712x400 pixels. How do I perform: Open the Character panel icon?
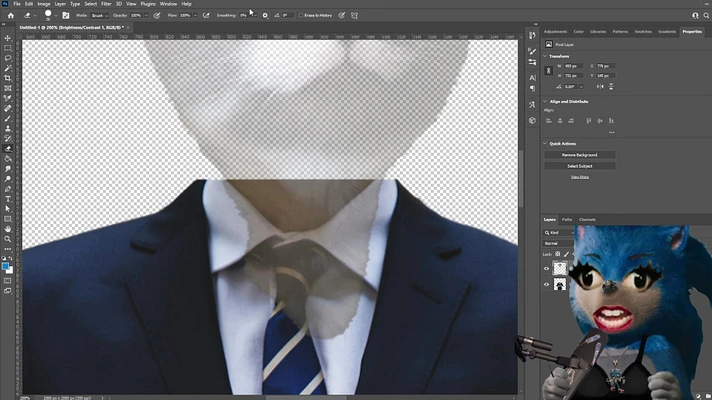533,78
